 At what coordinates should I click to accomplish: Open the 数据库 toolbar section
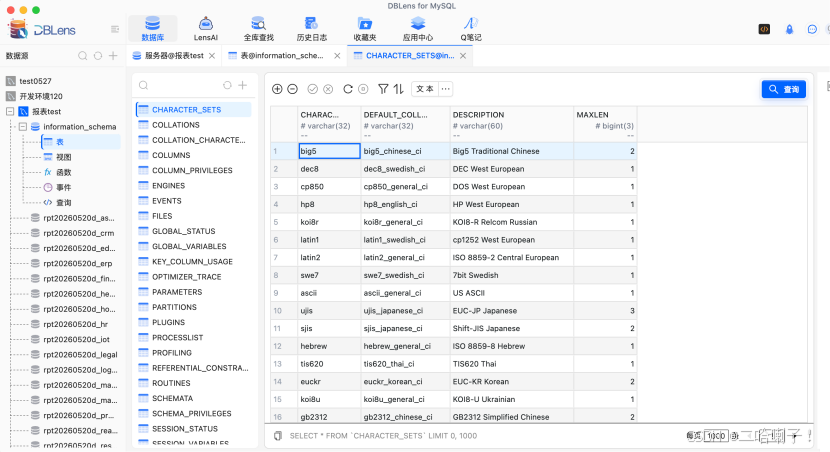[x=152, y=29]
